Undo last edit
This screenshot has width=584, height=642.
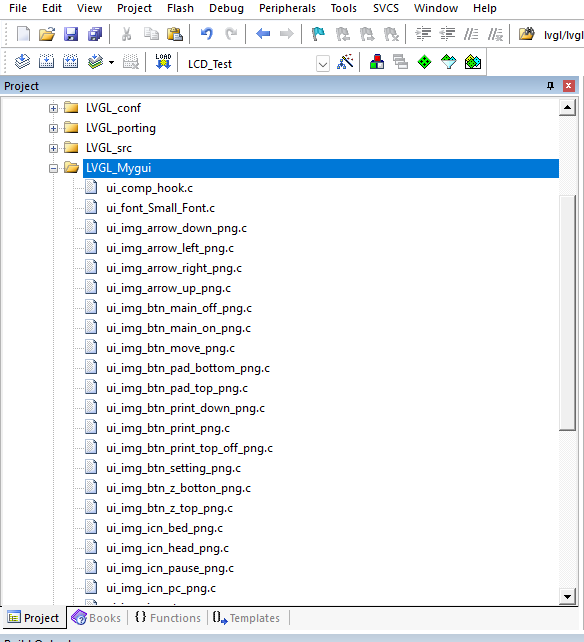tap(207, 34)
